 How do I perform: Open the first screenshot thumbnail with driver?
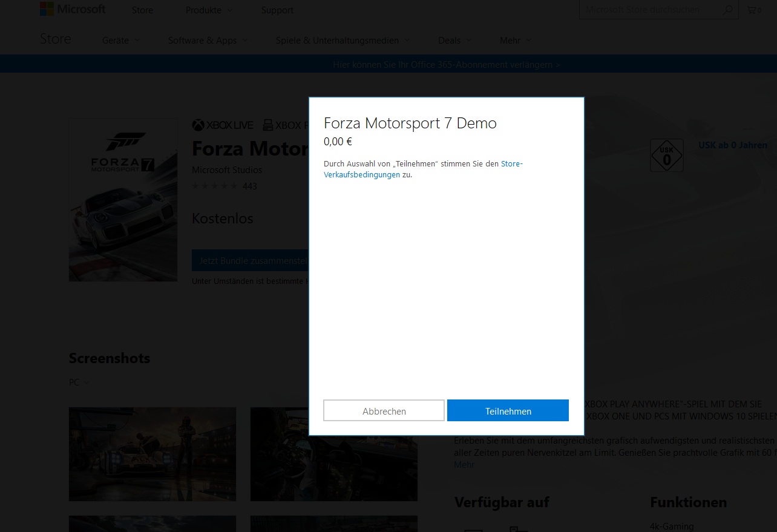(x=152, y=454)
